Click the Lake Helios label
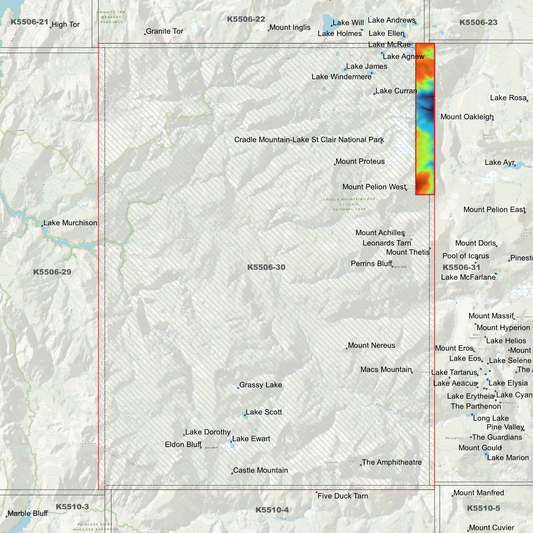533x533 pixels. pos(506,341)
